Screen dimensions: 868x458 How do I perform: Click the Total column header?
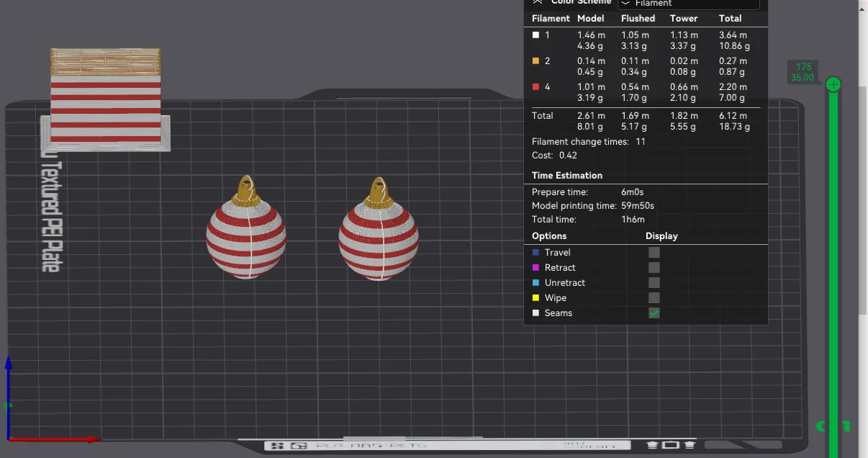pyautogui.click(x=730, y=19)
